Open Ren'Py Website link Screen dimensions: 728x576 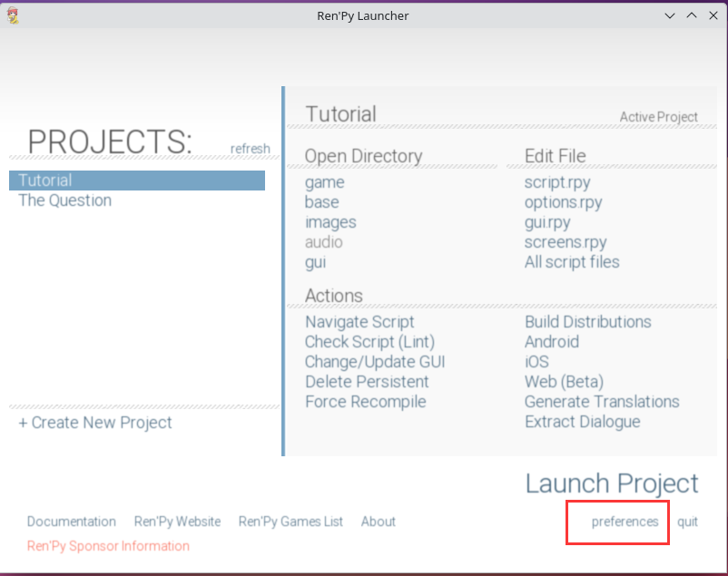coord(177,522)
